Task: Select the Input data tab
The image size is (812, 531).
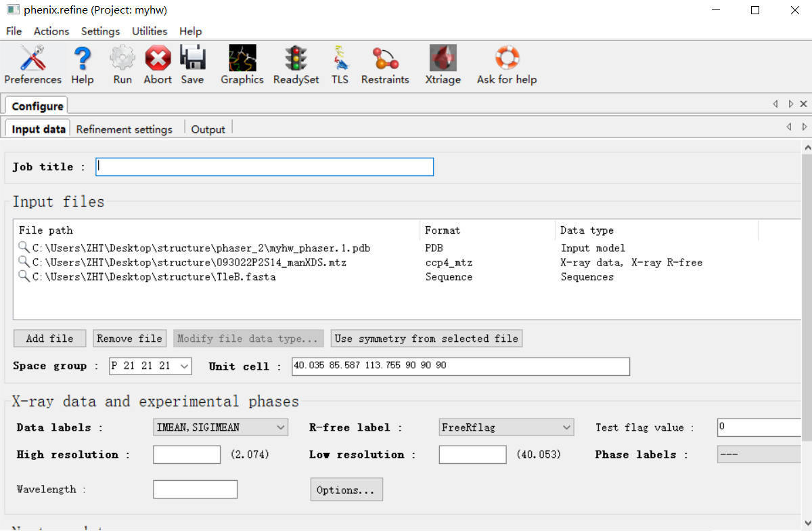Action: [x=39, y=129]
